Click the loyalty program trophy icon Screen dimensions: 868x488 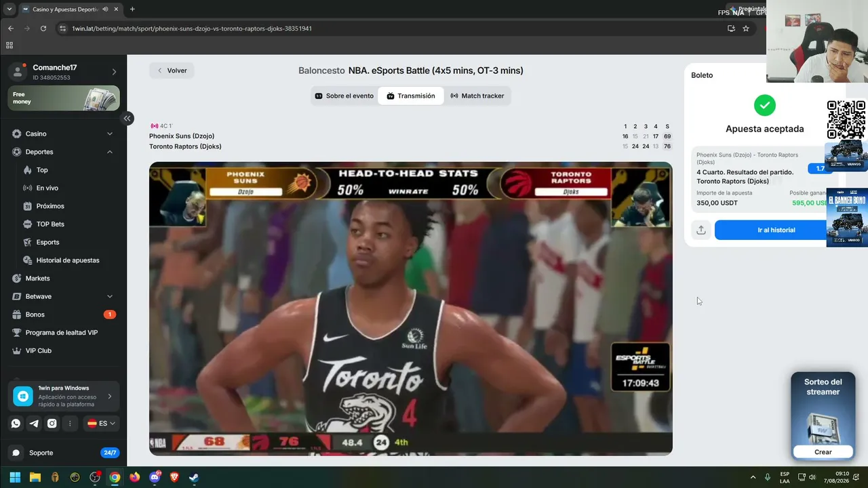click(x=17, y=333)
